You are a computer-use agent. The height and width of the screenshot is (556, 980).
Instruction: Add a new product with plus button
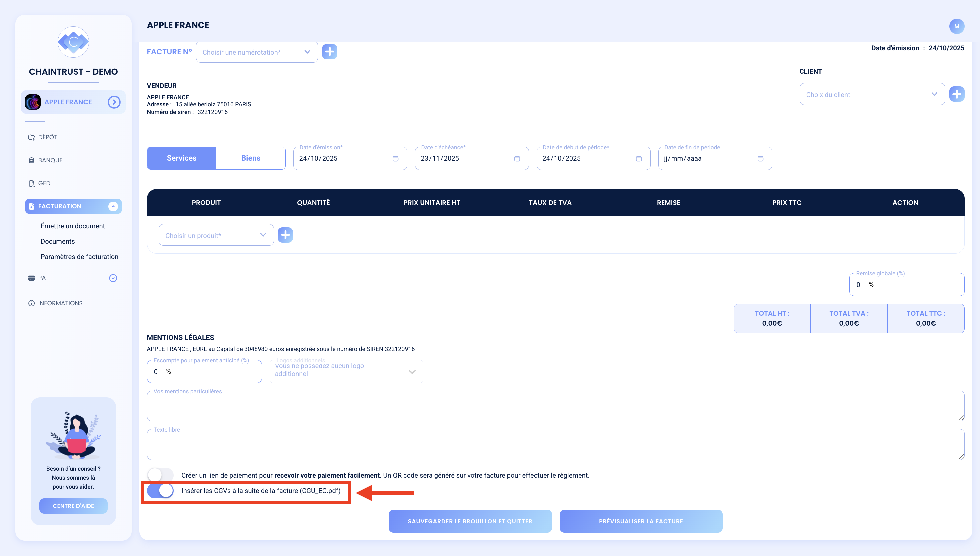pos(285,235)
